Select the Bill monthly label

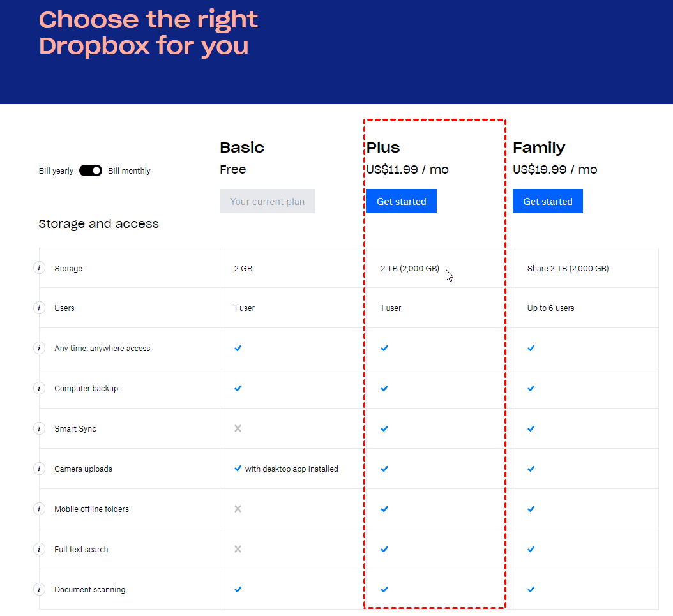pyautogui.click(x=128, y=170)
